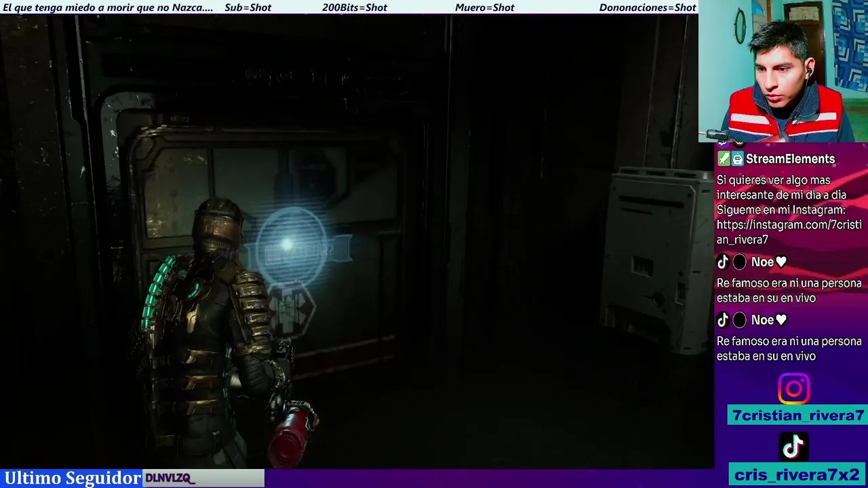Click the teal RIG health spine on Isaac's back
868x488 pixels.
tap(157, 293)
